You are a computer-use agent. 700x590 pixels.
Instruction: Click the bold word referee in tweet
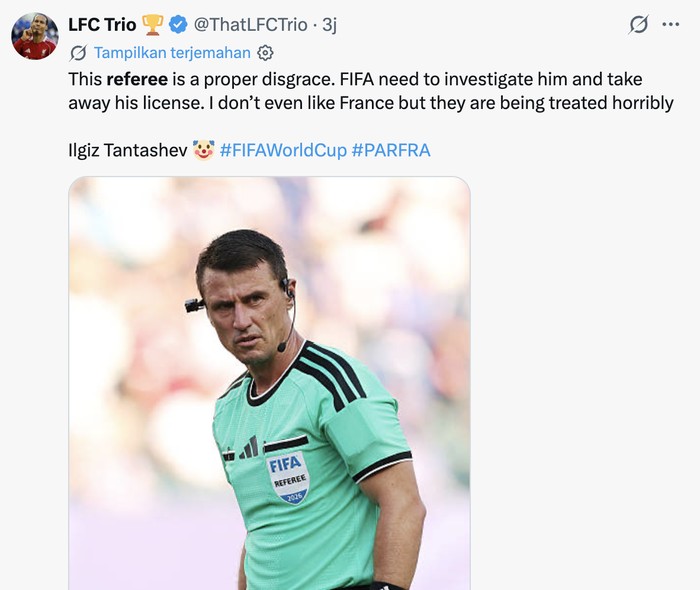(x=138, y=79)
